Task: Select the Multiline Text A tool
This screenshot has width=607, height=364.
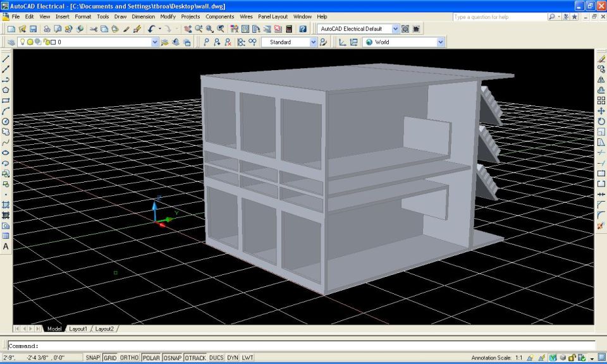Action: click(x=6, y=246)
